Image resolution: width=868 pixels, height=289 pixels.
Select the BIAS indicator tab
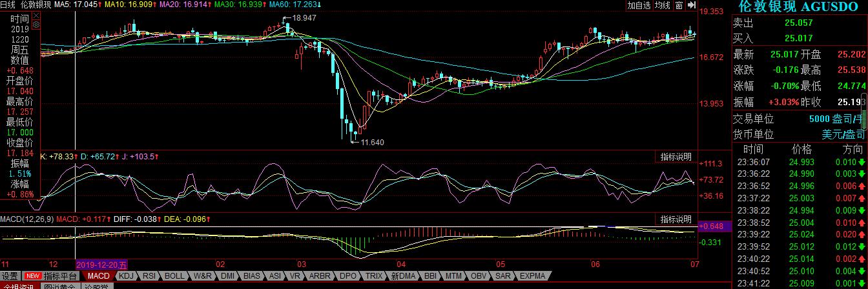[x=253, y=276]
